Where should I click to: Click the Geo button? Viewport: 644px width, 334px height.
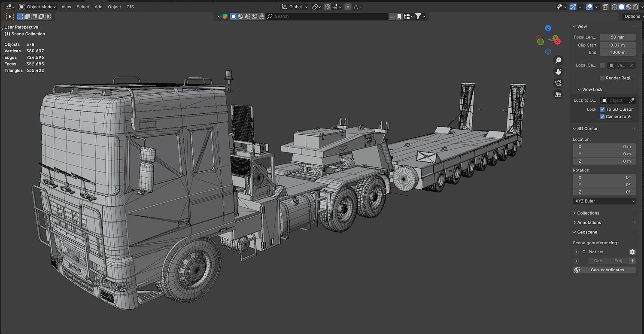pyautogui.click(x=598, y=261)
